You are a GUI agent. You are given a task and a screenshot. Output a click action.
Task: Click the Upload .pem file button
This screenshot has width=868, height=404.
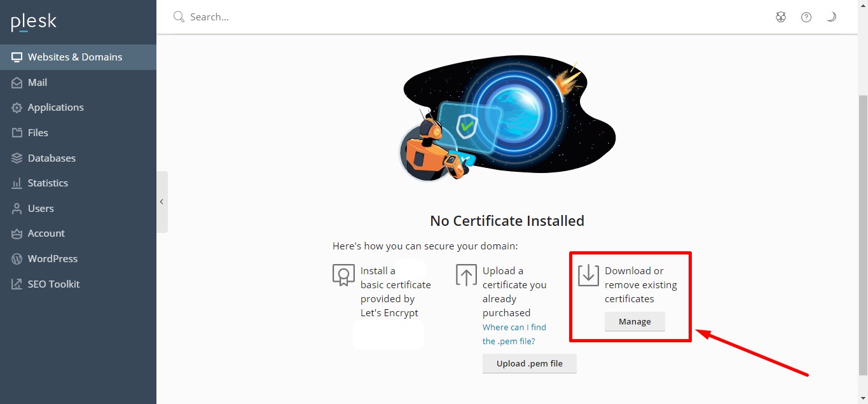click(530, 364)
